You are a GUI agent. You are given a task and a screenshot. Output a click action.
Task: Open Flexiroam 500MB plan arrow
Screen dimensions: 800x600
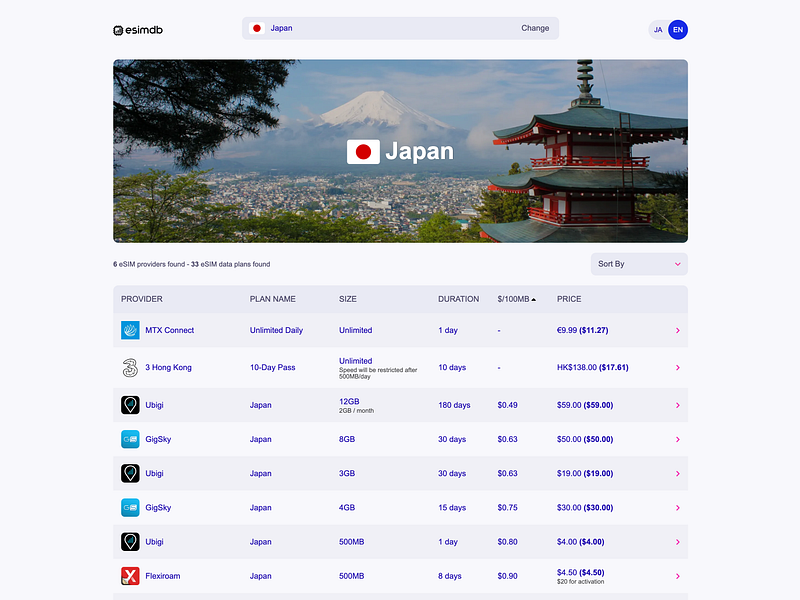678,576
